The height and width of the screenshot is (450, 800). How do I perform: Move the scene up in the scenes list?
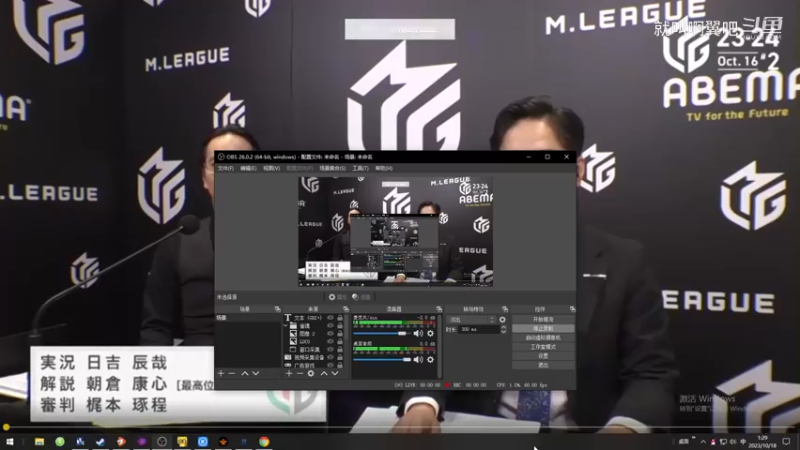point(245,374)
